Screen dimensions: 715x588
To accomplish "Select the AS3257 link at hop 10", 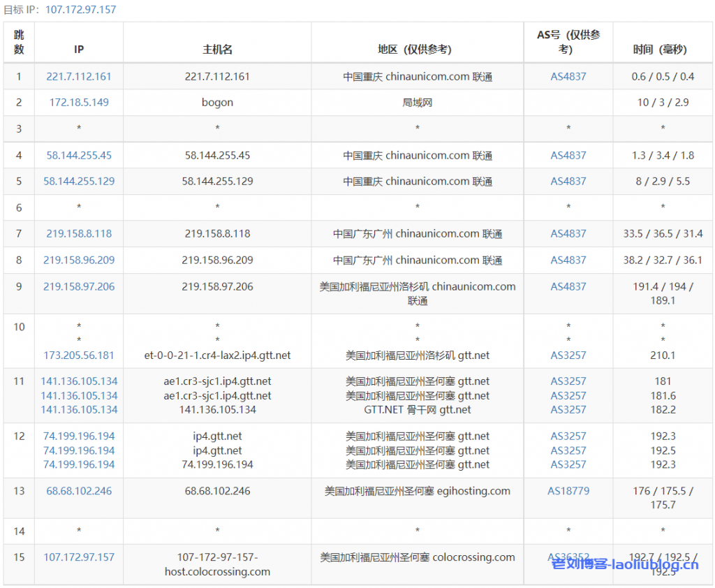I will pyautogui.click(x=568, y=355).
